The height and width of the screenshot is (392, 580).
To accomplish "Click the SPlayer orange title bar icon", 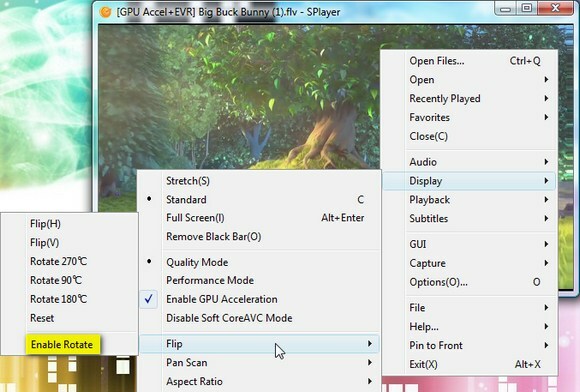I will click(x=105, y=12).
